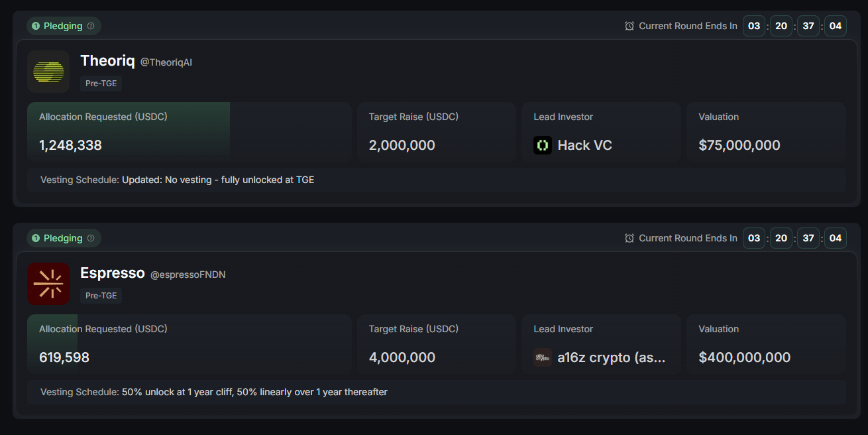868x435 pixels.
Task: Click the Theoriq project logo
Action: [x=48, y=72]
